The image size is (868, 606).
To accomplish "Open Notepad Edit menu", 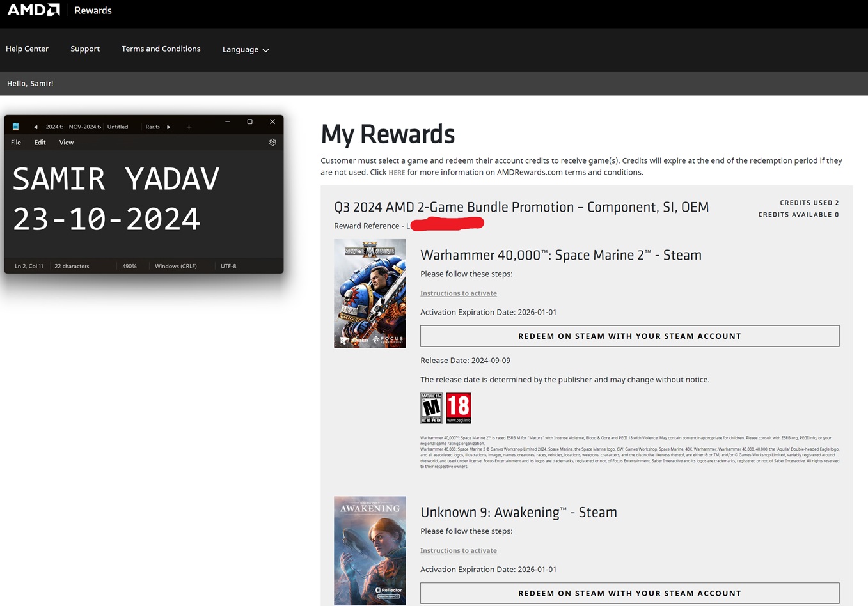I will (x=40, y=143).
